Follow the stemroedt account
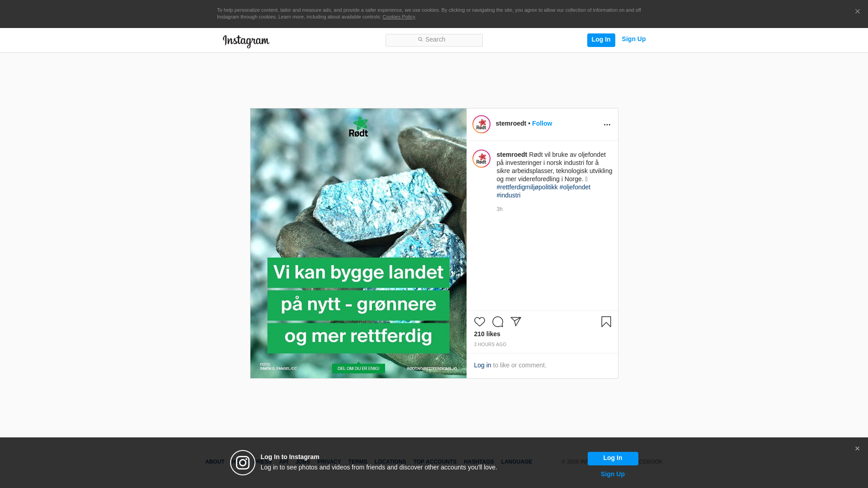The height and width of the screenshot is (488, 868). [x=542, y=123]
